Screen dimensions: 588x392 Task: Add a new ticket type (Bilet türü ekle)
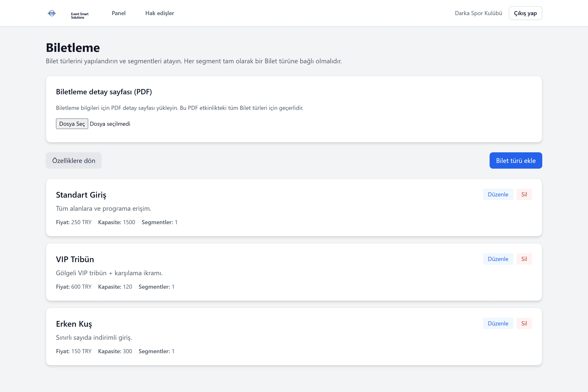(x=516, y=160)
